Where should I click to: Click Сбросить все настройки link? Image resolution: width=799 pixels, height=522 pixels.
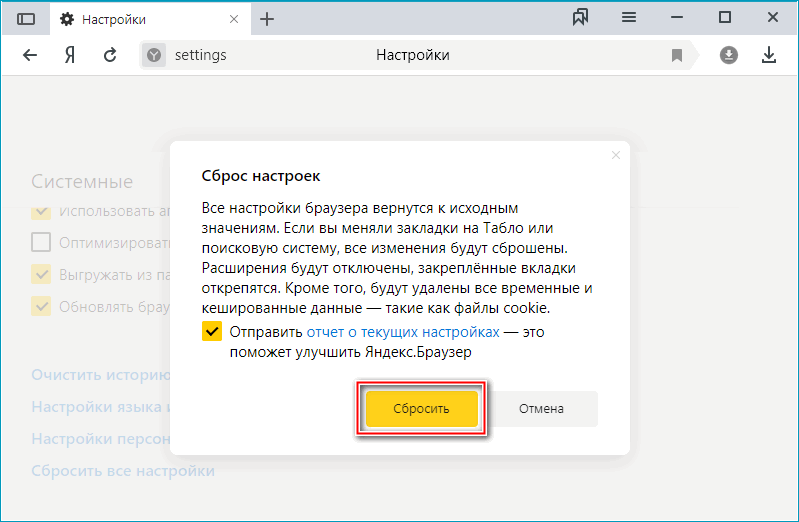tap(123, 471)
